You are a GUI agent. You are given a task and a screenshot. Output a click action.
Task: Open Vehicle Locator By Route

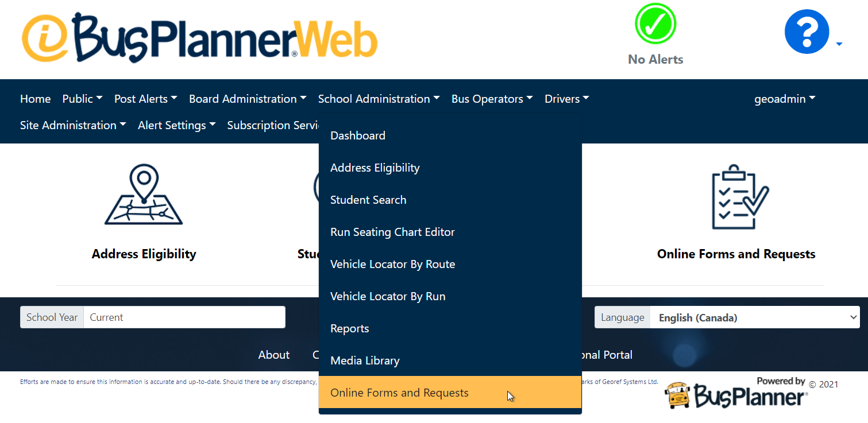coord(392,264)
